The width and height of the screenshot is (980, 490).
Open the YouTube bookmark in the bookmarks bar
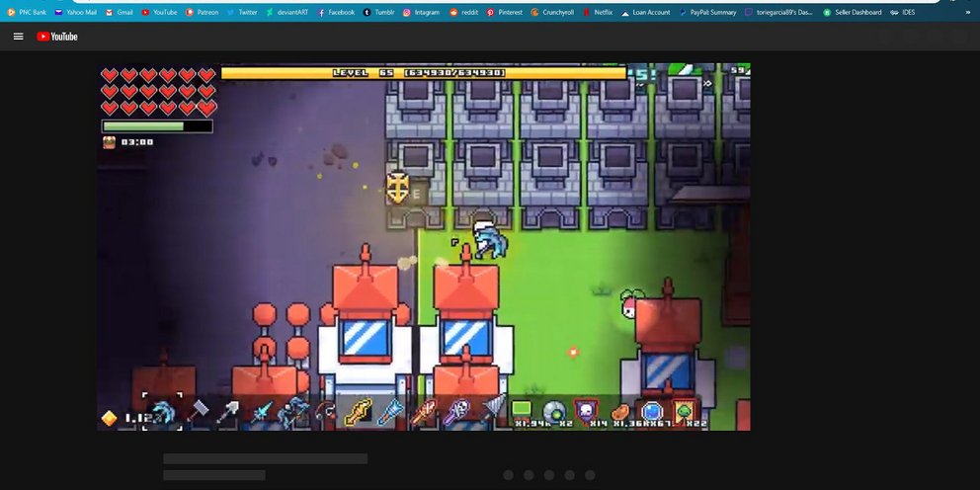[x=159, y=12]
